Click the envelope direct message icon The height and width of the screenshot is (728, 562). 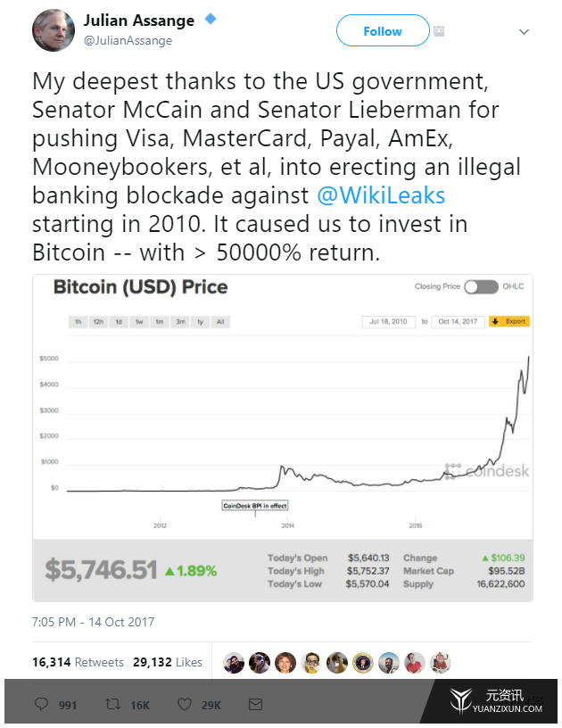(x=256, y=704)
